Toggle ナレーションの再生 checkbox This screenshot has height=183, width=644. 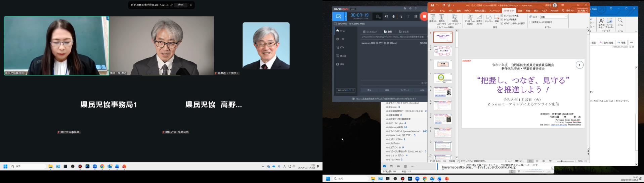(x=502, y=16)
